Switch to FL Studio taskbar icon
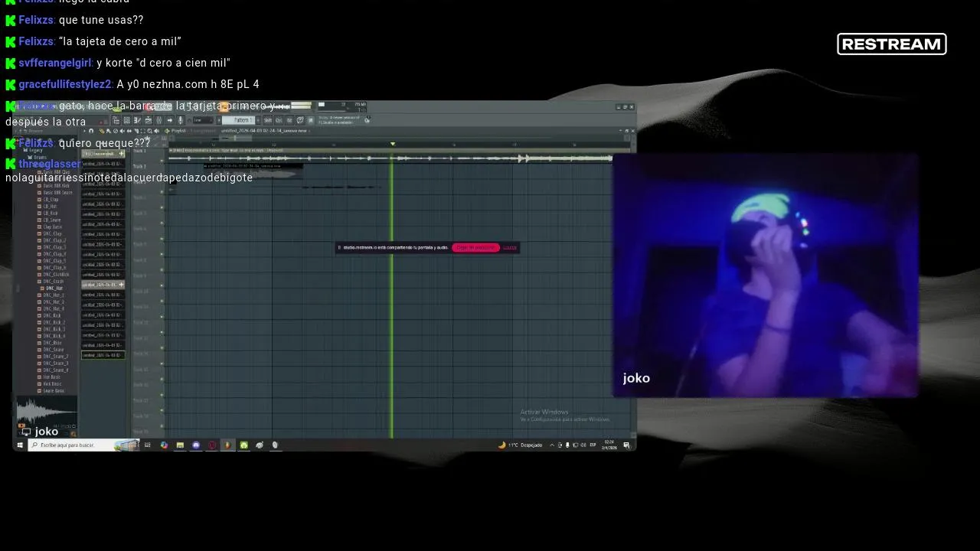This screenshot has height=551, width=980. [227, 445]
